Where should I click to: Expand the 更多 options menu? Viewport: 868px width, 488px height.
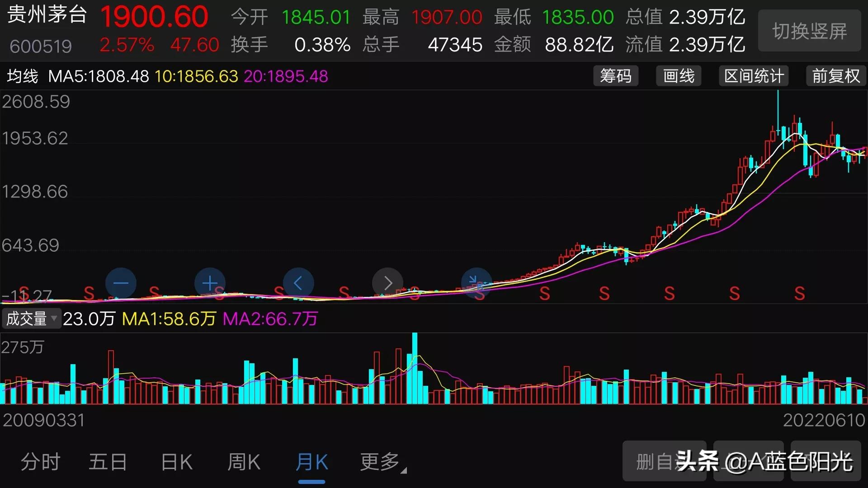point(379,461)
